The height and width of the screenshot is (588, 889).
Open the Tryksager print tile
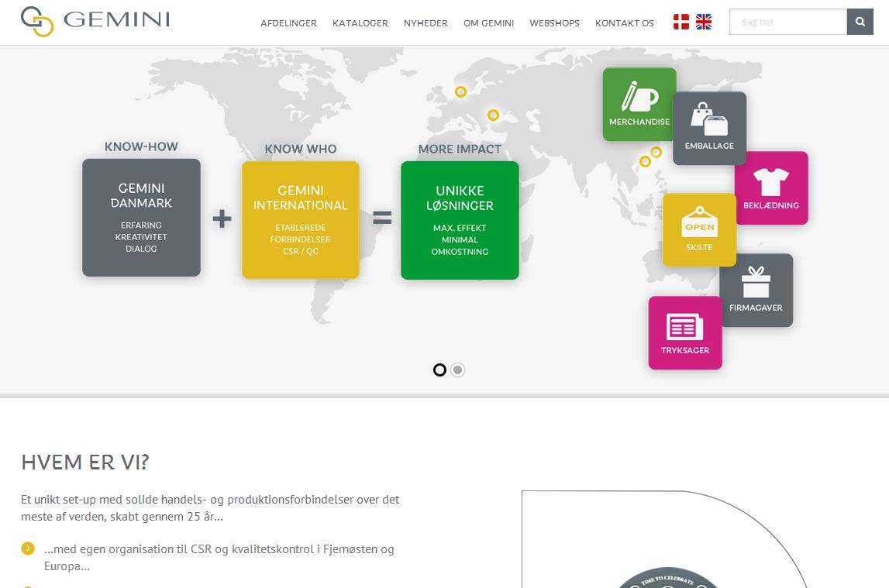[x=685, y=333]
